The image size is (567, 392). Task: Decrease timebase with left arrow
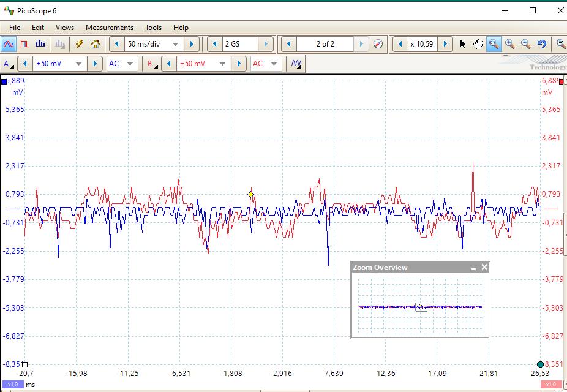pos(117,44)
